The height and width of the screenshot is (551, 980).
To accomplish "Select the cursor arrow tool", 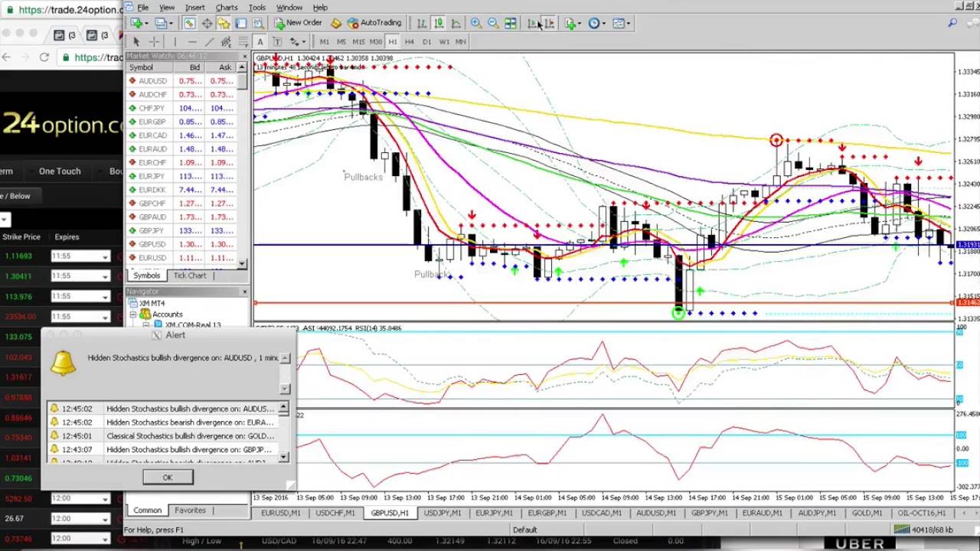I will 136,42.
